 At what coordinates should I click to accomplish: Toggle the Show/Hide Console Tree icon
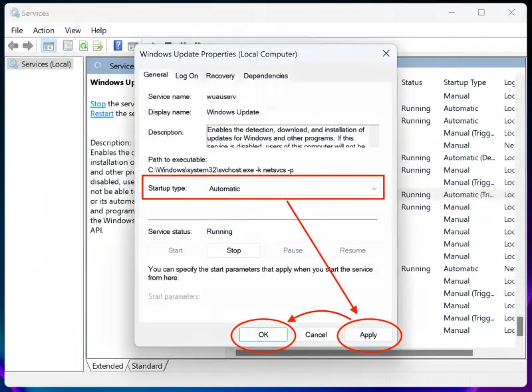pos(48,46)
